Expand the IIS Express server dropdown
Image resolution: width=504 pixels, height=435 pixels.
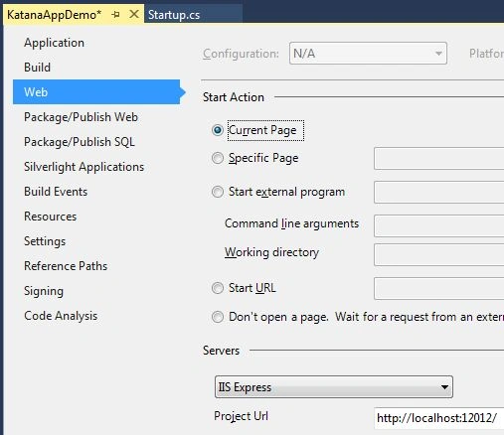click(334, 387)
